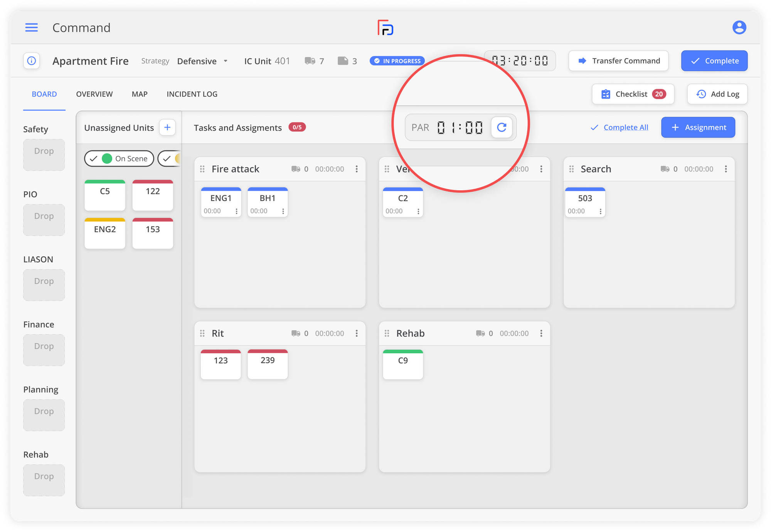Switch to the Overview tab

click(94, 94)
